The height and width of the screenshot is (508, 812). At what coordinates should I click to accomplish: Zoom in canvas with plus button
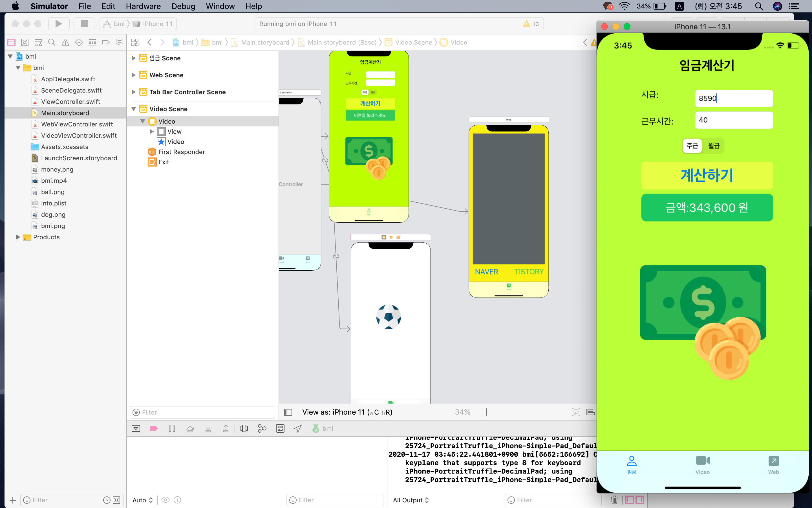487,412
